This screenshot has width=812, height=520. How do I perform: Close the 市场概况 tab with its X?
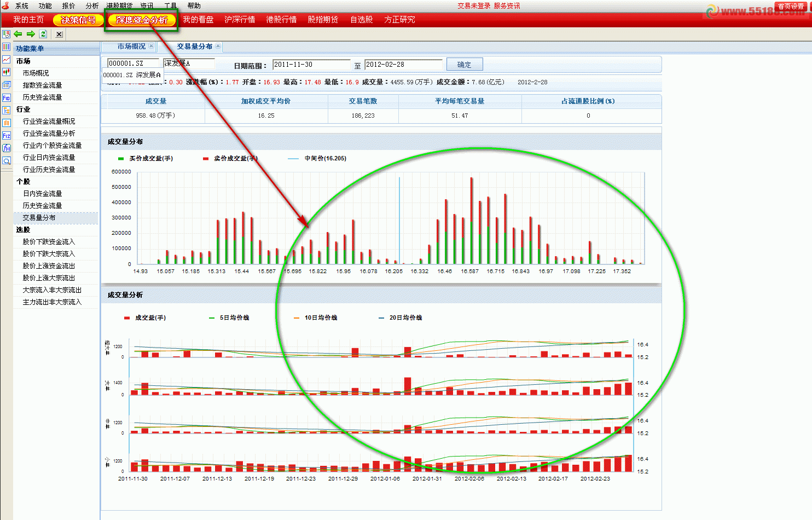click(152, 46)
